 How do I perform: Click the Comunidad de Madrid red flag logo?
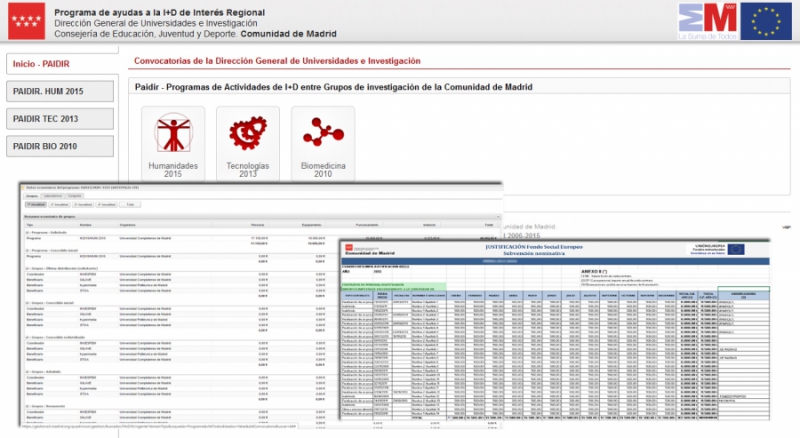27,21
